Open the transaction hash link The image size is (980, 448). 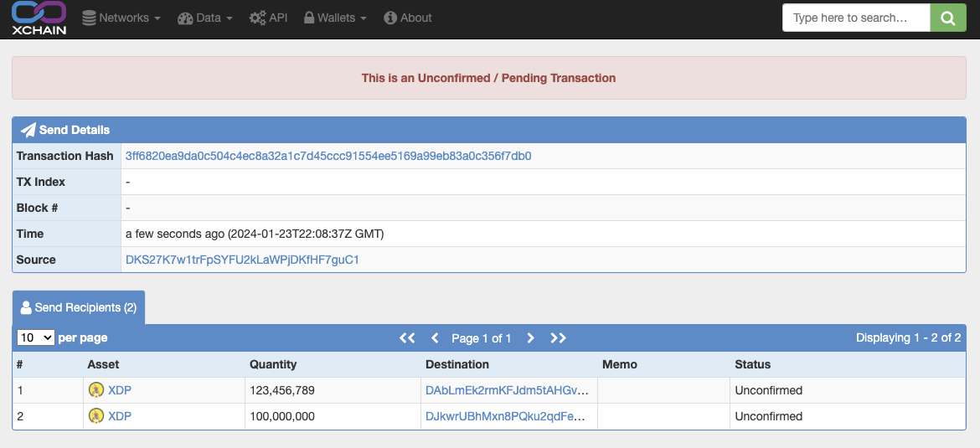coord(328,156)
